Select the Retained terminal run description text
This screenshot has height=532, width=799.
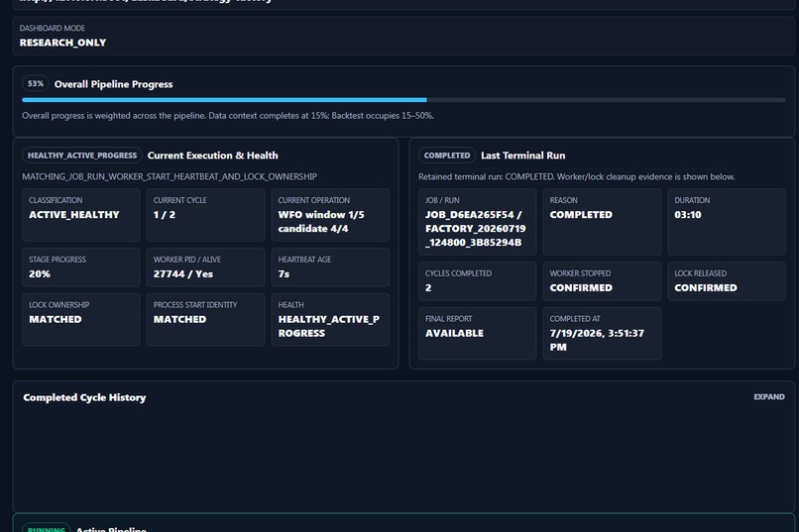tap(576, 176)
